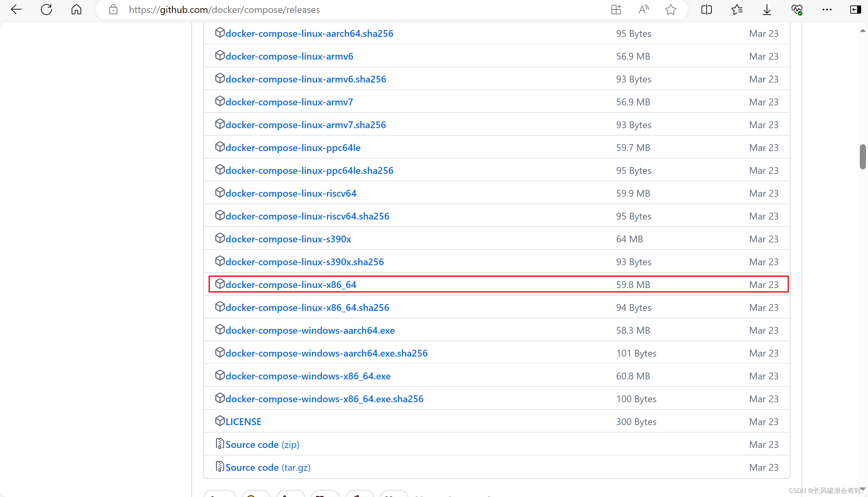Refresh the page

(46, 10)
